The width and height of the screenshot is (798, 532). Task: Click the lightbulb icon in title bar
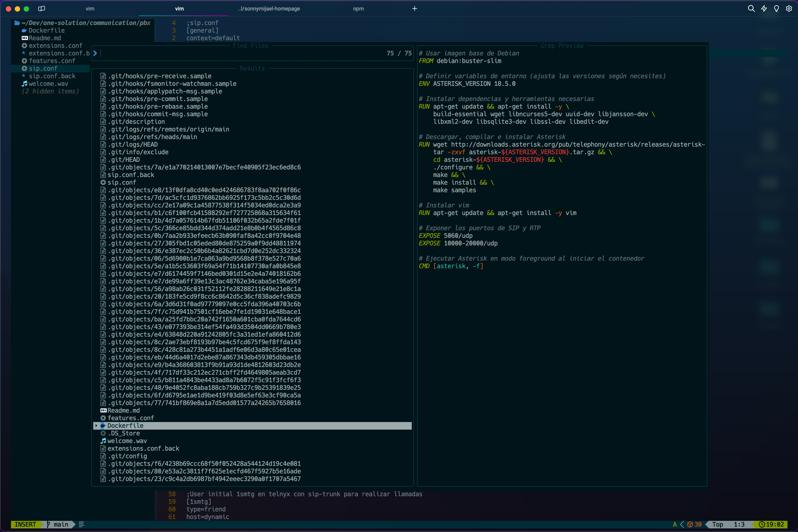776,8
